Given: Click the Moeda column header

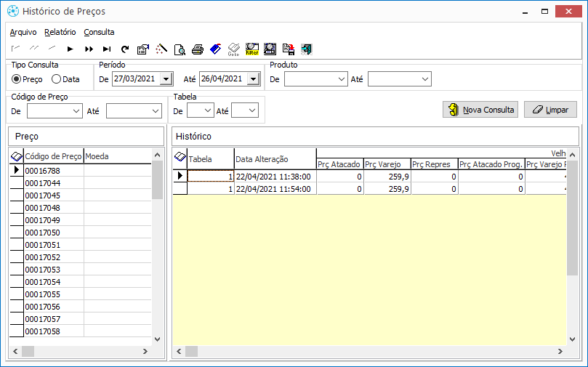Looking at the screenshot, I should click(117, 156).
